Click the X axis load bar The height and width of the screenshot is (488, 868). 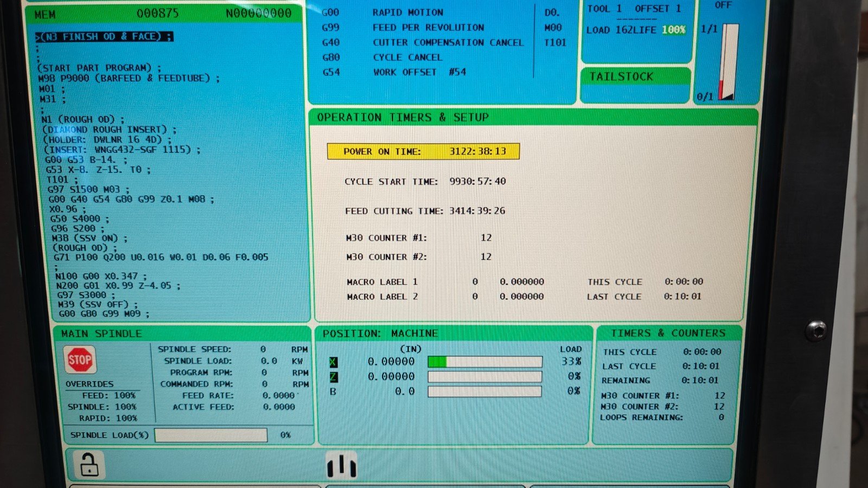(x=484, y=362)
